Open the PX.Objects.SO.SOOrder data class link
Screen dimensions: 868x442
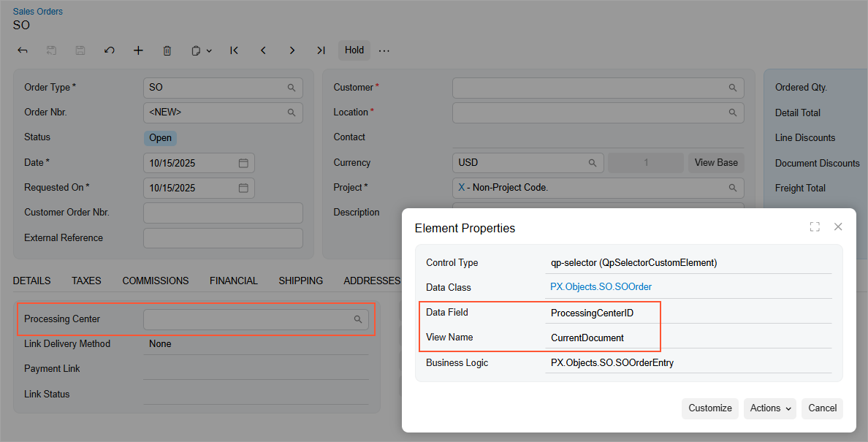[601, 287]
